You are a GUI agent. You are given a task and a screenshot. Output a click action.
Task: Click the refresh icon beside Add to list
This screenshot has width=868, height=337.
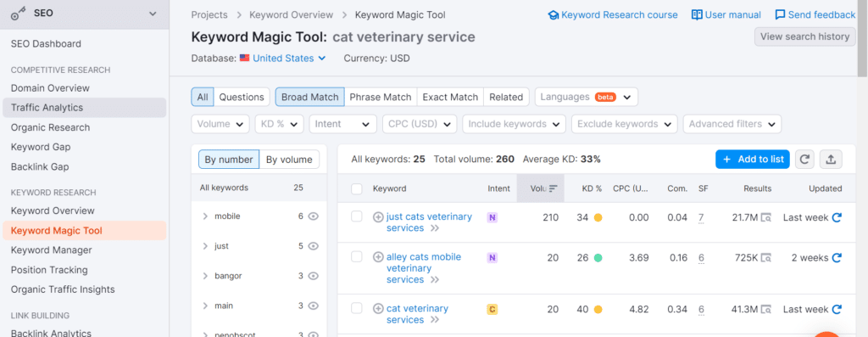coord(804,159)
